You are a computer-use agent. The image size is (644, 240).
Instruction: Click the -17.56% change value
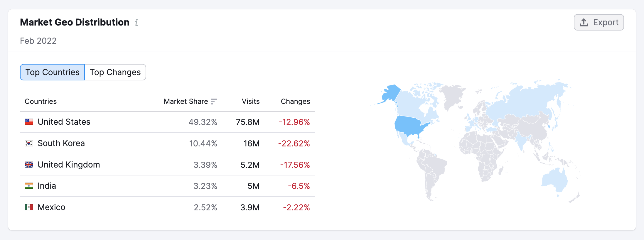295,165
